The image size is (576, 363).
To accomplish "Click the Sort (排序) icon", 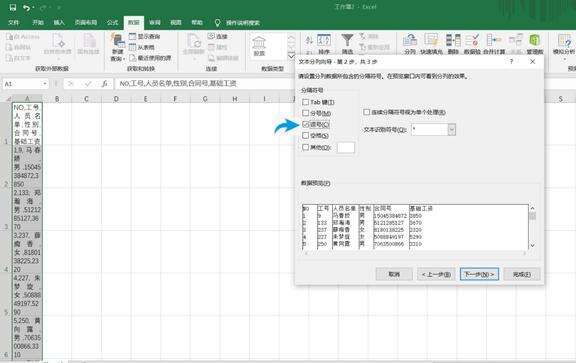I will 324,44.
